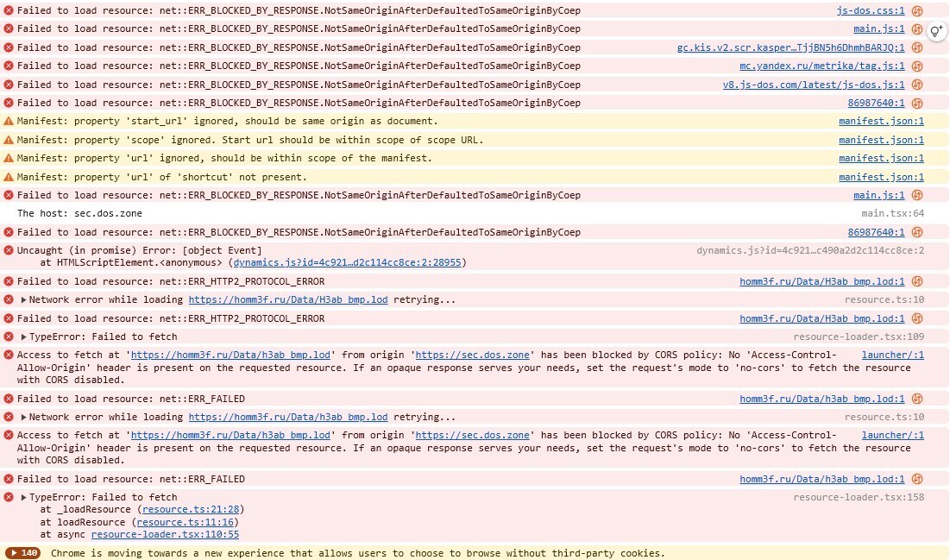
Task: Open resource-loader.tsx:109 source reference
Action: click(859, 337)
